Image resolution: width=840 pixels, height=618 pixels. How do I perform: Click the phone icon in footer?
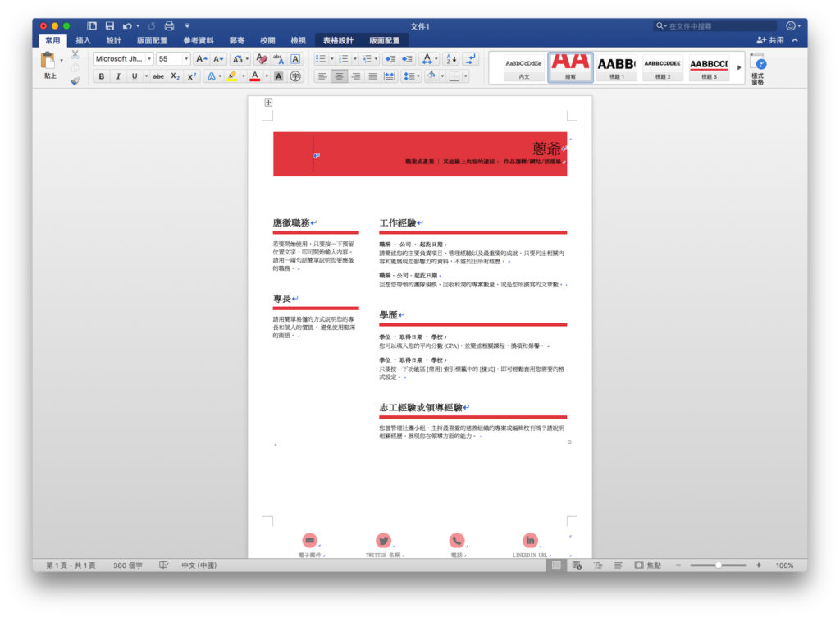[x=456, y=540]
